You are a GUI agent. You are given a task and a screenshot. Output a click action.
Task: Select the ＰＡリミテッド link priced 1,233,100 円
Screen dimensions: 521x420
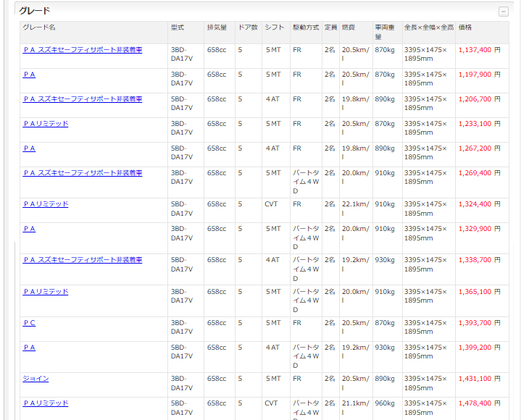point(46,124)
